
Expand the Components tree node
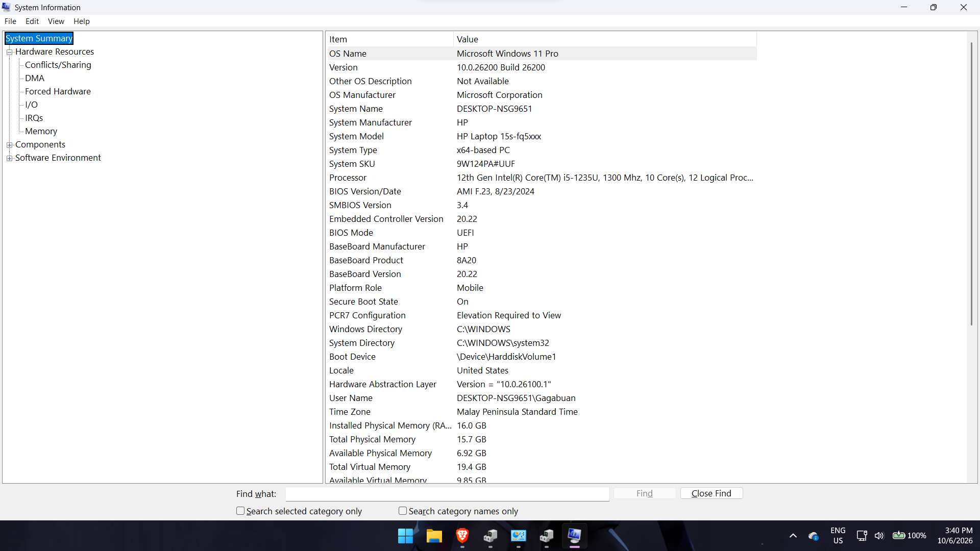[9, 145]
